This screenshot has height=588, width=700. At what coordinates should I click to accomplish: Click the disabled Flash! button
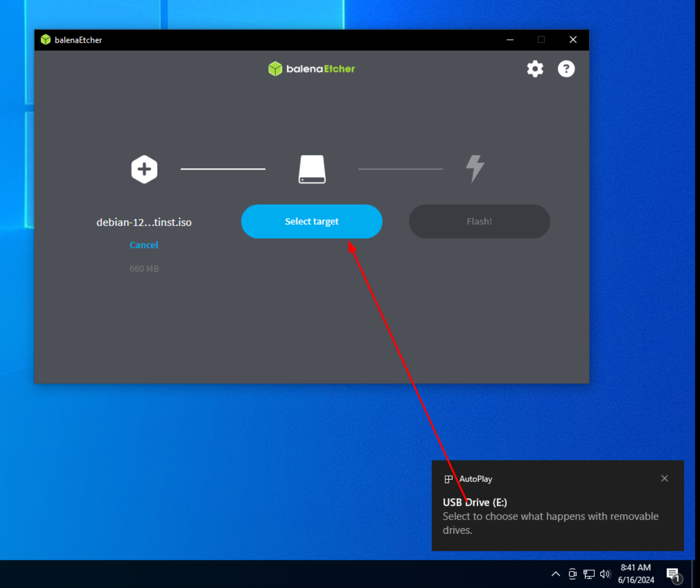click(479, 221)
